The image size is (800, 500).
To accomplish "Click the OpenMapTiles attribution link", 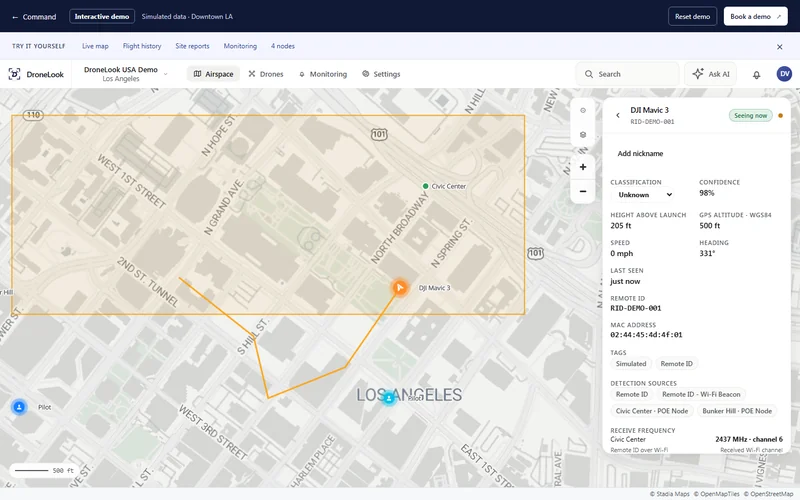I will tap(716, 494).
